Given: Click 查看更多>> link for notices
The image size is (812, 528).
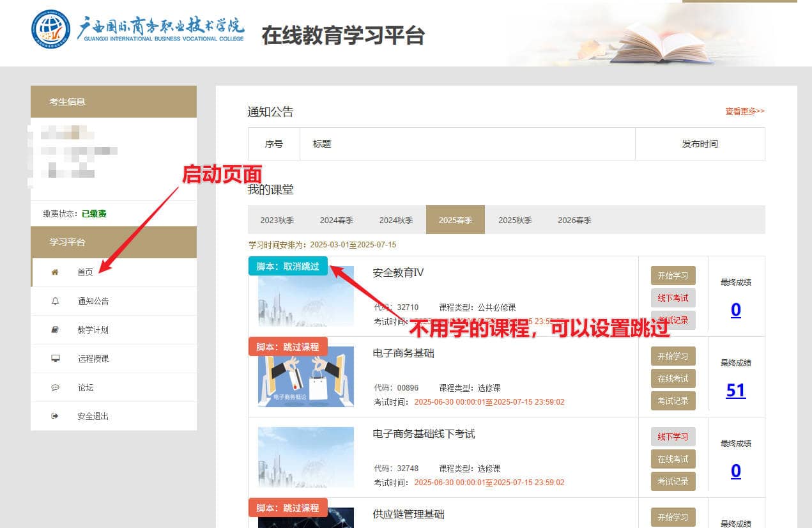Looking at the screenshot, I should coord(745,111).
